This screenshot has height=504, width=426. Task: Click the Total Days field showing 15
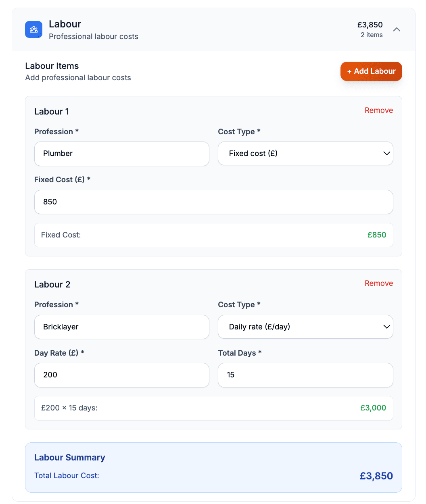click(x=305, y=375)
